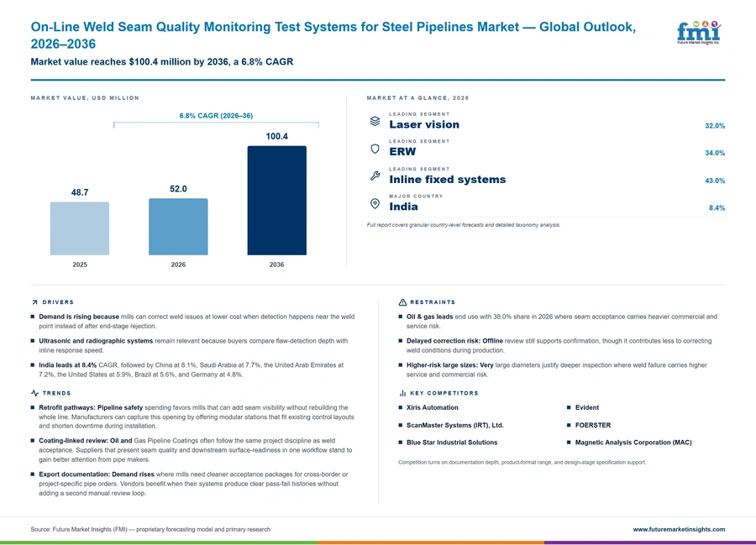Click the Inline fixed systems segment name

click(448, 179)
